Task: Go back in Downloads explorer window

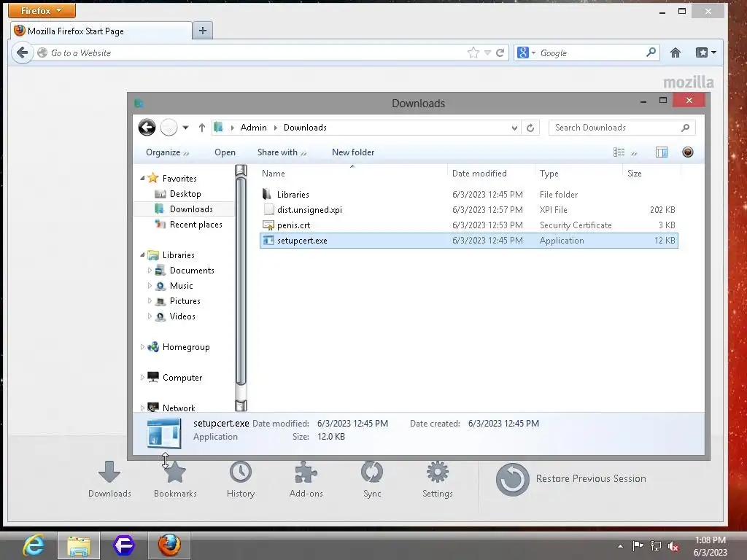Action: click(x=147, y=127)
